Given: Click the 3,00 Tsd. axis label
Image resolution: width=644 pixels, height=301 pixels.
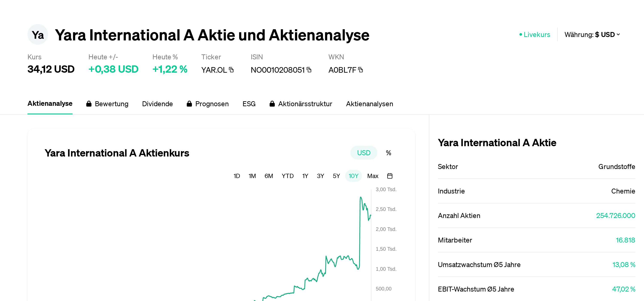Looking at the screenshot, I should [x=386, y=190].
